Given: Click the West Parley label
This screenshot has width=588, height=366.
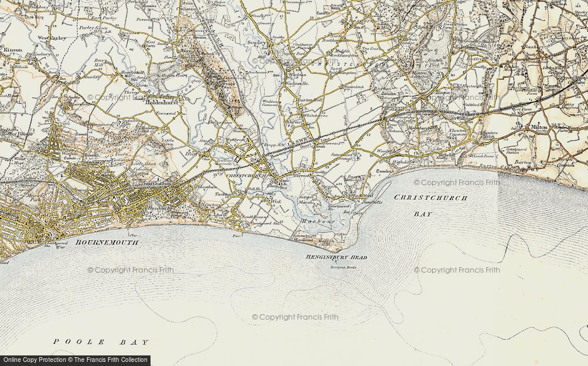Looking at the screenshot, I should (x=52, y=38).
